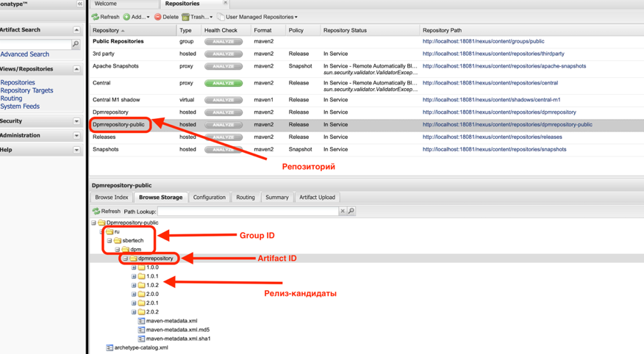The image size is (644, 354).
Task: Click the Path Lookup input field
Action: point(248,212)
